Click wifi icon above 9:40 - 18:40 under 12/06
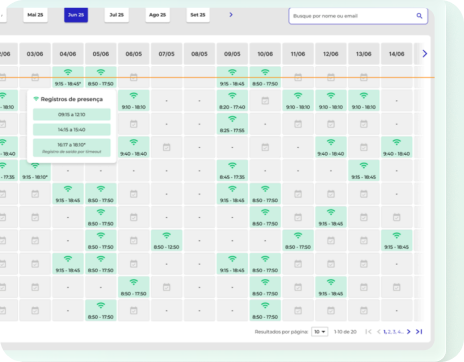This screenshot has width=464, height=362. [x=331, y=142]
